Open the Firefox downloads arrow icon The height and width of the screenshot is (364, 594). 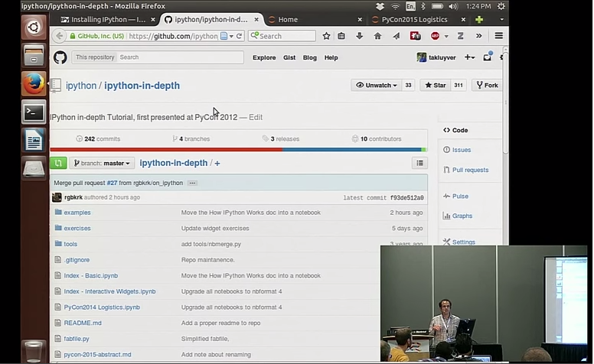[359, 36]
